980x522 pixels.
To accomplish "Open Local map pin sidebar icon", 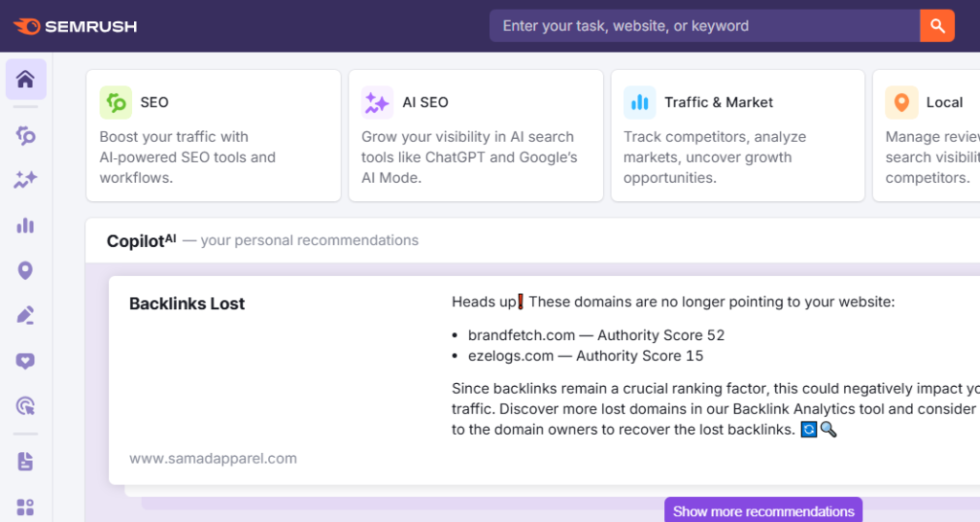I will pyautogui.click(x=26, y=270).
